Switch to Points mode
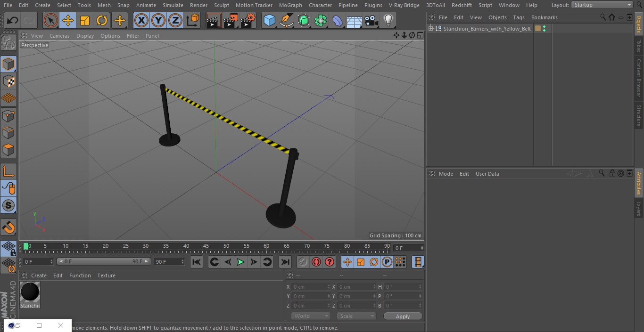 tap(8, 115)
